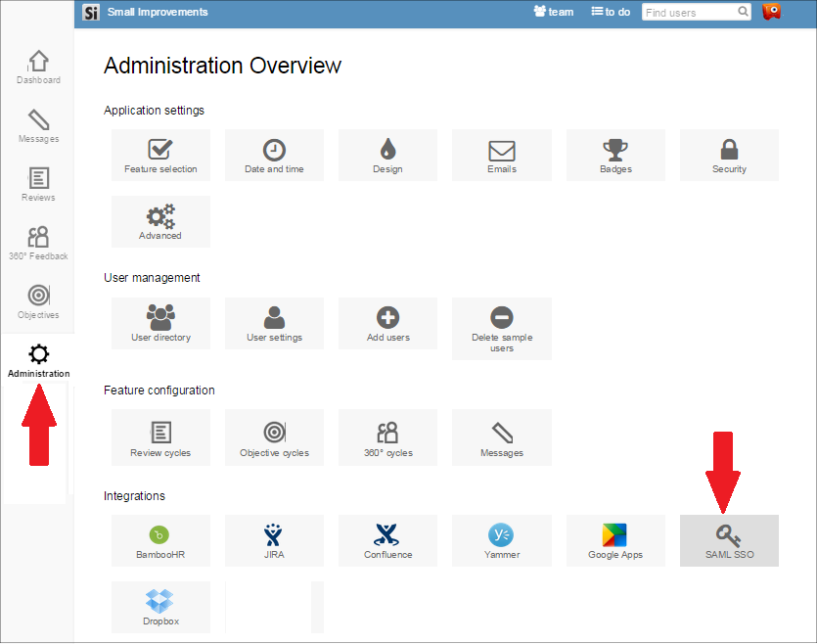Viewport: 817px width, 644px height.
Task: Open the BambooHR integration
Action: (x=160, y=541)
